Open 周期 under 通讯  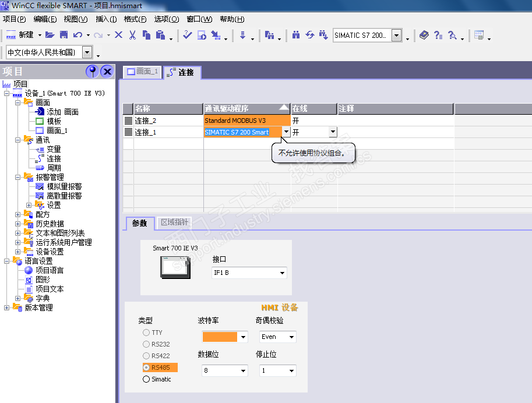click(x=54, y=168)
